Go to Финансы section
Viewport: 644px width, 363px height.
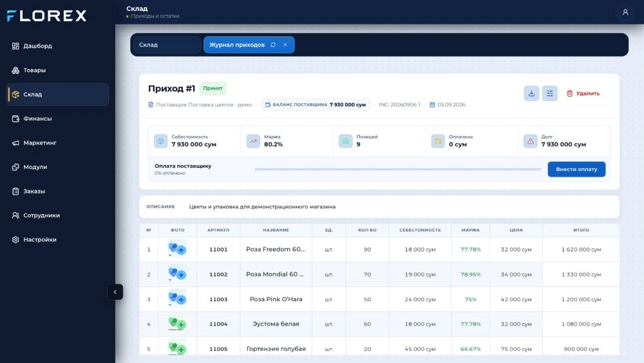[x=57, y=119]
